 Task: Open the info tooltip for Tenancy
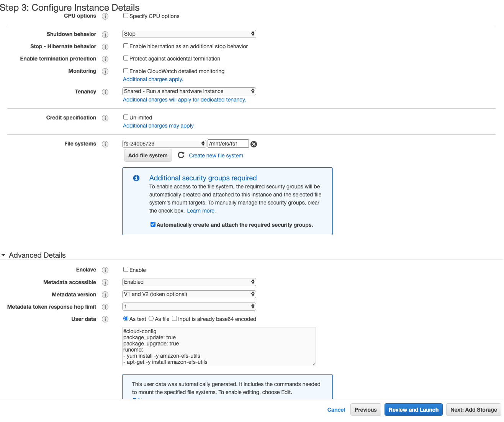(105, 92)
